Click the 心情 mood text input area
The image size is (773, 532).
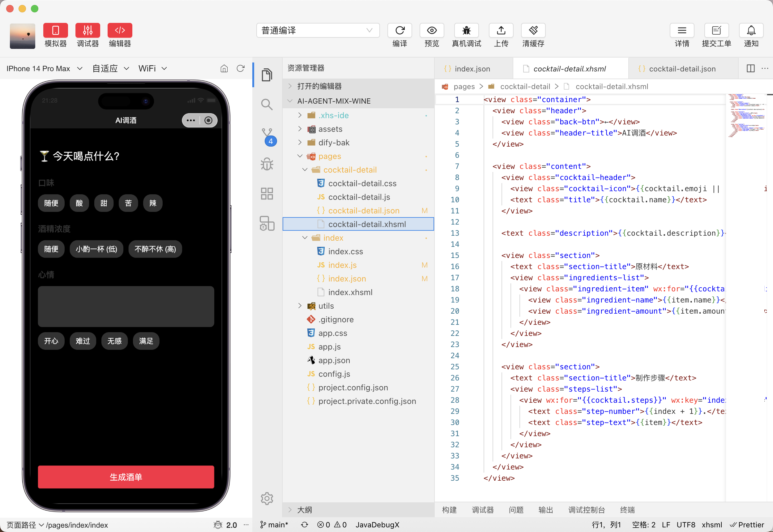click(x=126, y=306)
